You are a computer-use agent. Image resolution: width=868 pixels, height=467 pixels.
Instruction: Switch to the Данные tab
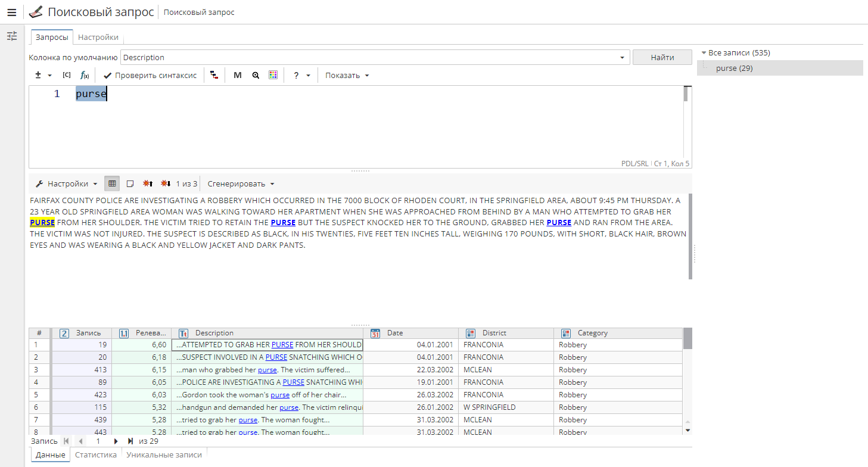(50, 454)
